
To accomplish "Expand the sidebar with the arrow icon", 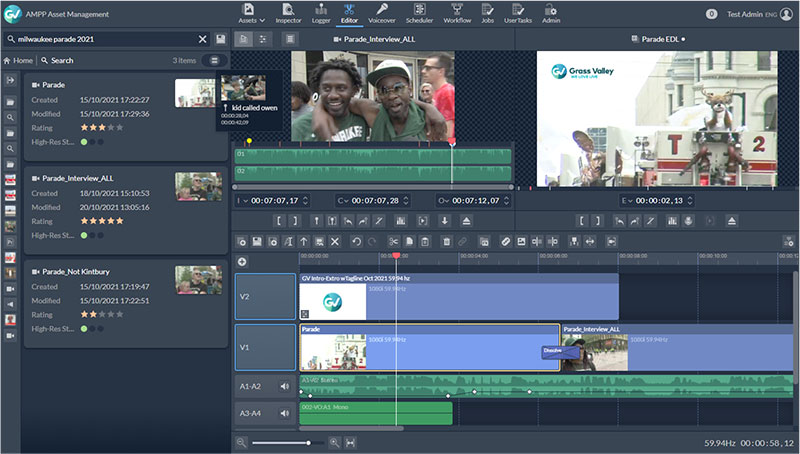I will click(10, 81).
